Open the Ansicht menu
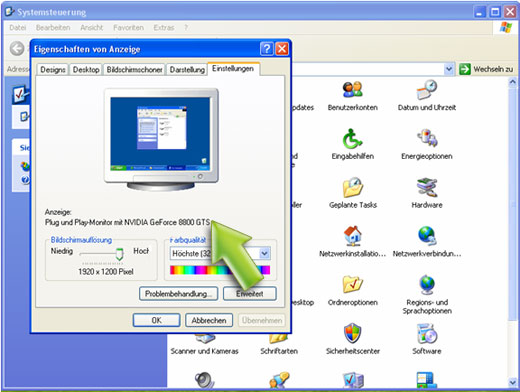This screenshot has height=392, width=520. [92, 28]
